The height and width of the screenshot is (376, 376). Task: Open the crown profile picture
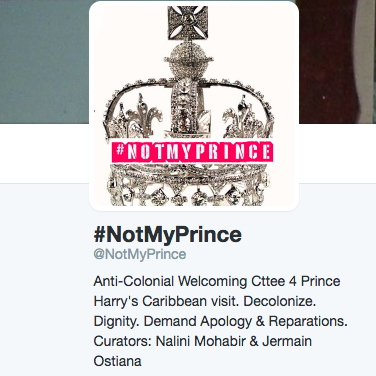point(194,106)
